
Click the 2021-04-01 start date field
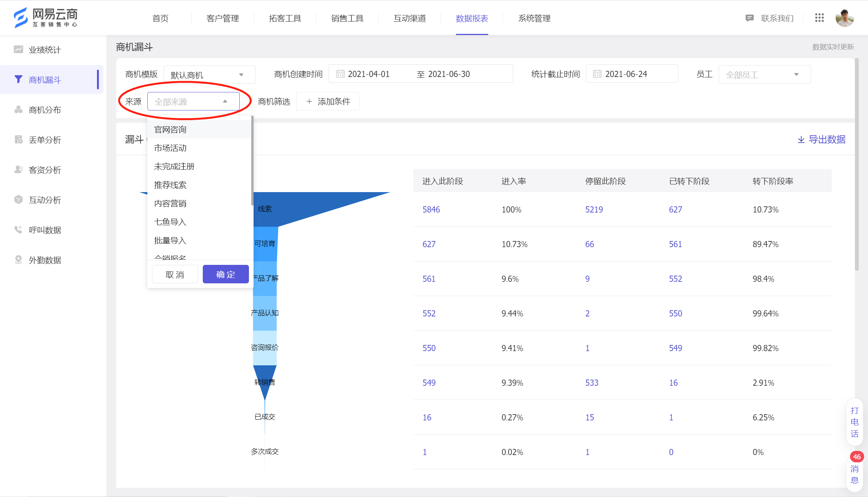pyautogui.click(x=369, y=74)
